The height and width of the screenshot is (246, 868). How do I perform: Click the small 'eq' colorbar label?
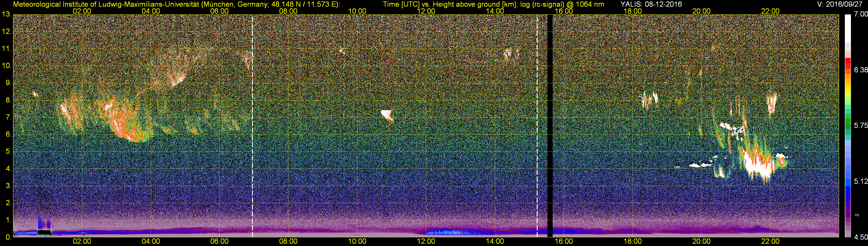[x=857, y=214]
